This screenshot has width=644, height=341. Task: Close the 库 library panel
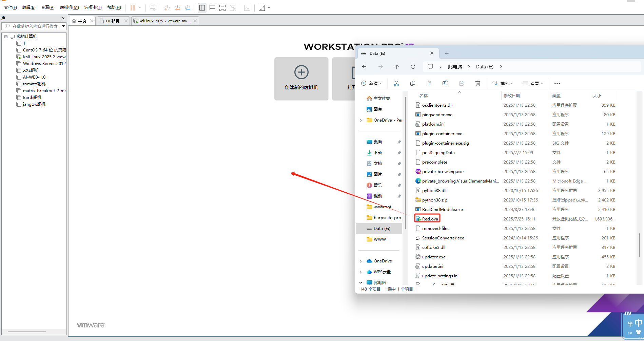63,18
